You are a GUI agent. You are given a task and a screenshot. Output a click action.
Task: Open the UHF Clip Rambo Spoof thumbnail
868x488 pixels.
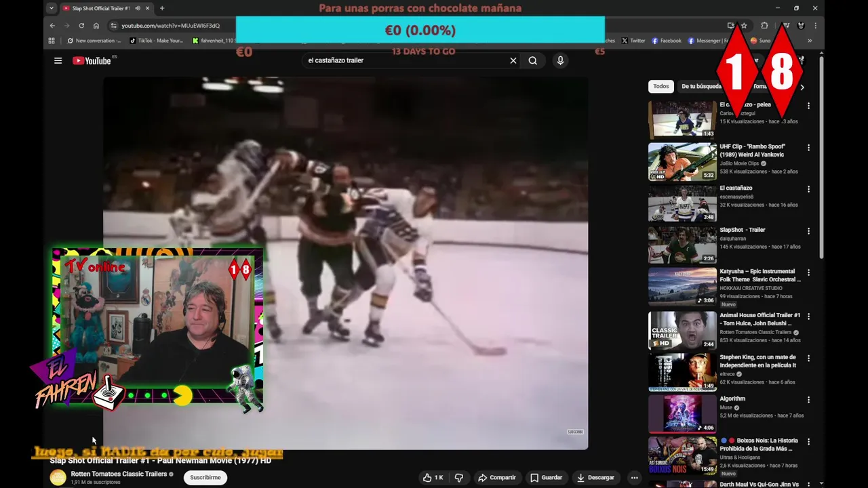coord(682,161)
